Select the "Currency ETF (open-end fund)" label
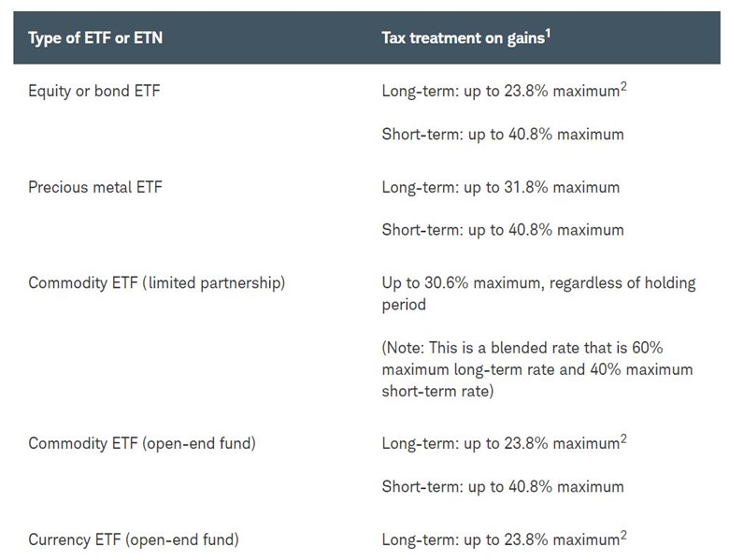Viewport: 729px width, 560px height. click(x=134, y=538)
